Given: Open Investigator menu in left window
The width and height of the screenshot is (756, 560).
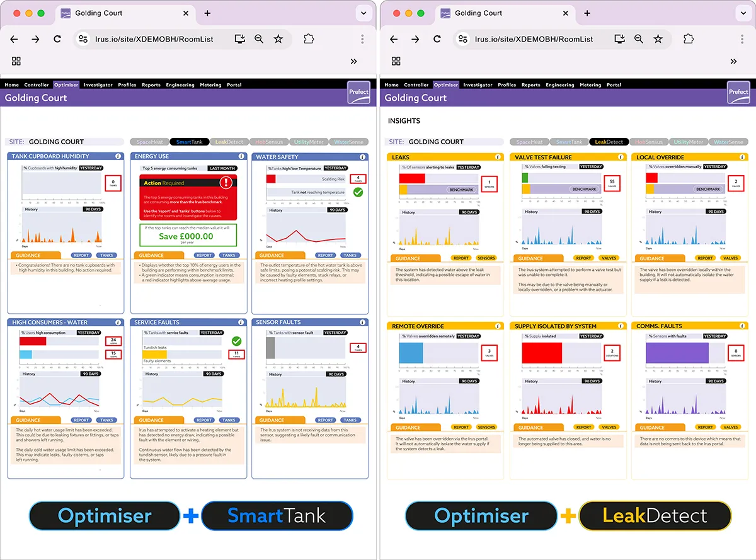Looking at the screenshot, I should pyautogui.click(x=98, y=85).
